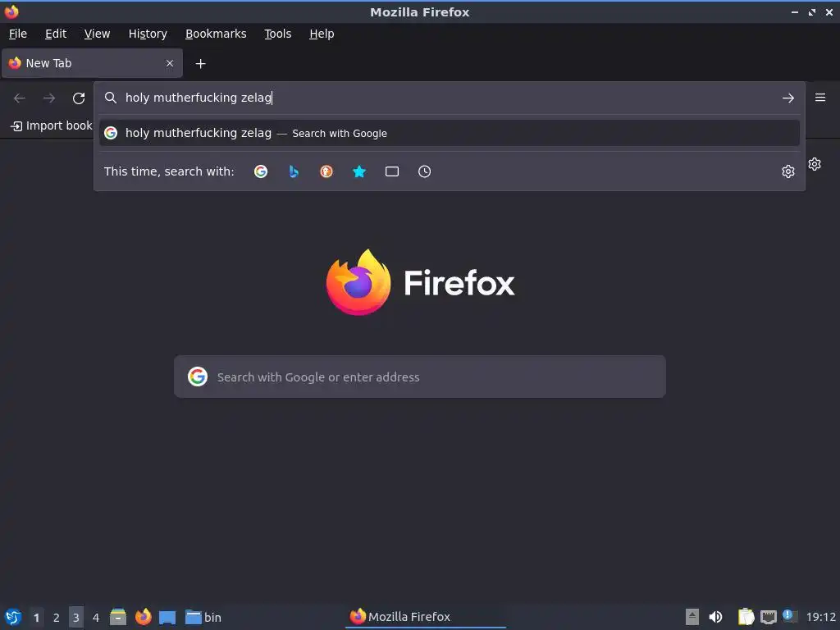
Task: Open search settings gear in urlbar dropdown
Action: pos(788,171)
